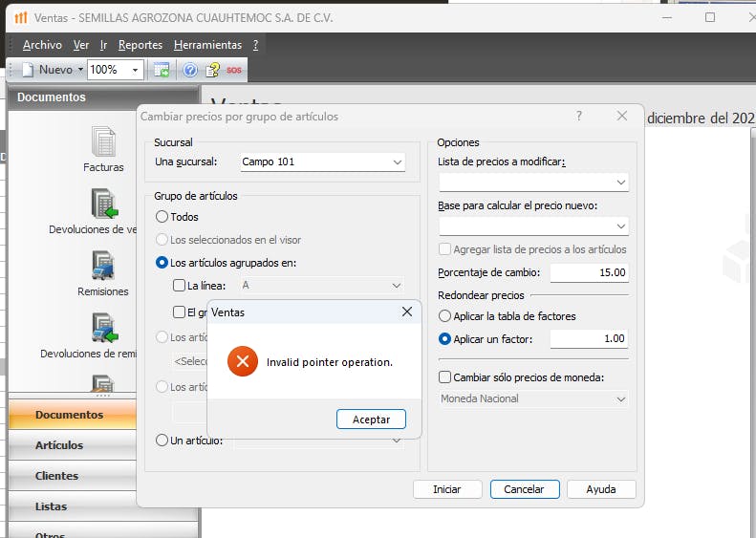Close the Cambiar precios dialog
Screen dimensions: 756x538
coord(622,116)
